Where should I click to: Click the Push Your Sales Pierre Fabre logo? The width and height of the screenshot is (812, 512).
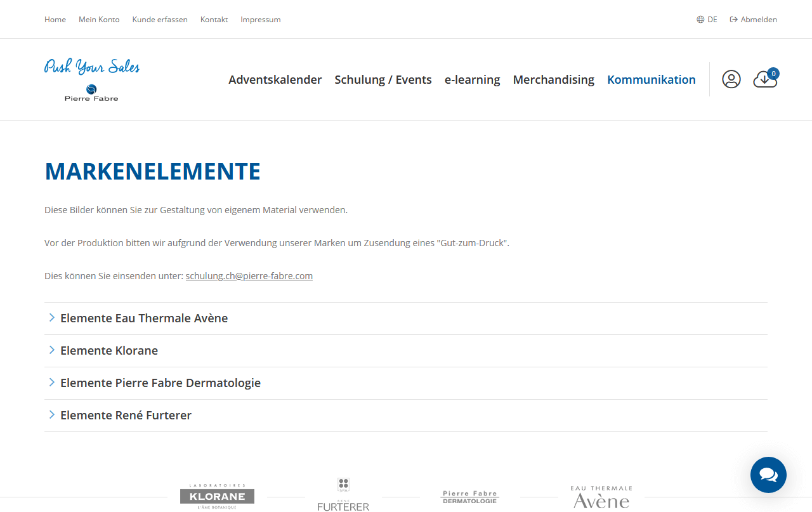pyautogui.click(x=92, y=80)
